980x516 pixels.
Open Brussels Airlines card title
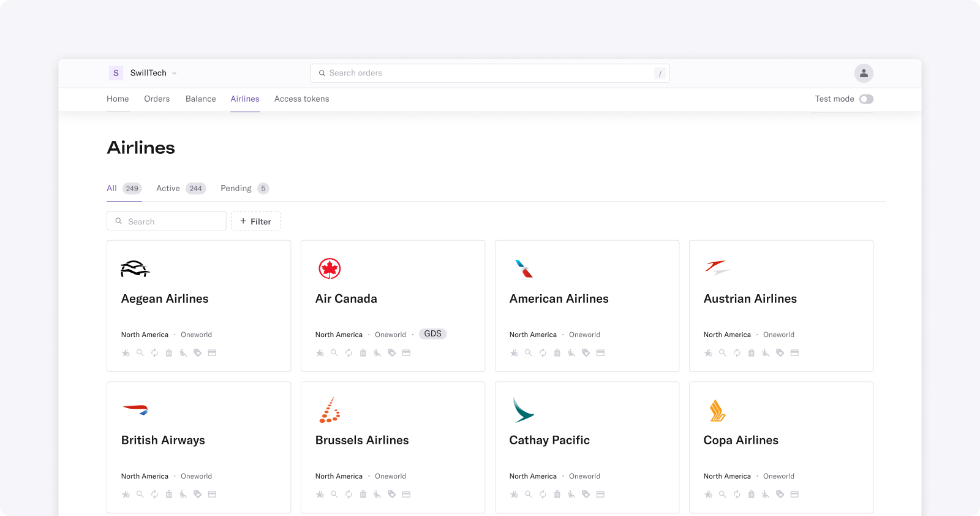(x=362, y=441)
